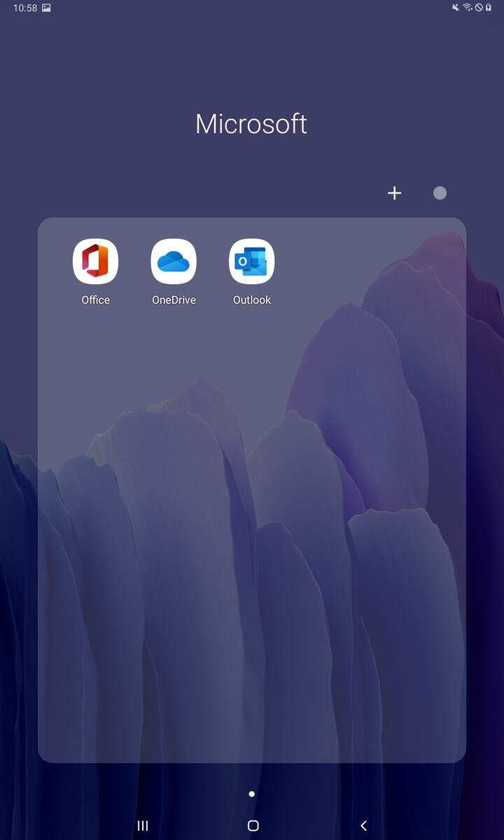
Task: Rename the Microsoft folder title
Action: tap(251, 124)
